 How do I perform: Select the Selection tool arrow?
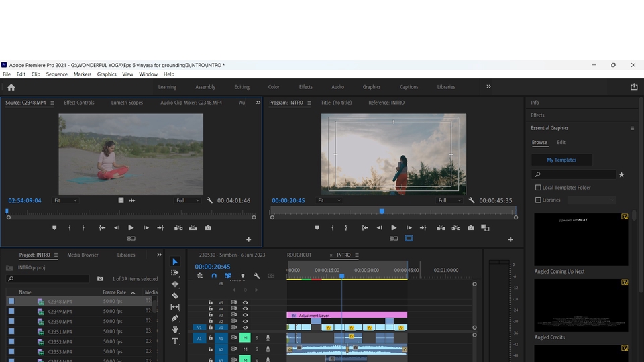click(x=175, y=262)
